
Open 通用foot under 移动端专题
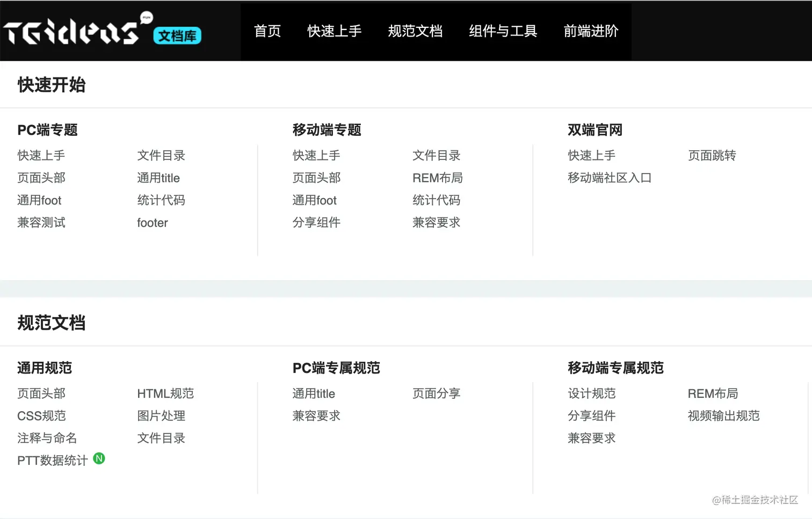coord(314,200)
